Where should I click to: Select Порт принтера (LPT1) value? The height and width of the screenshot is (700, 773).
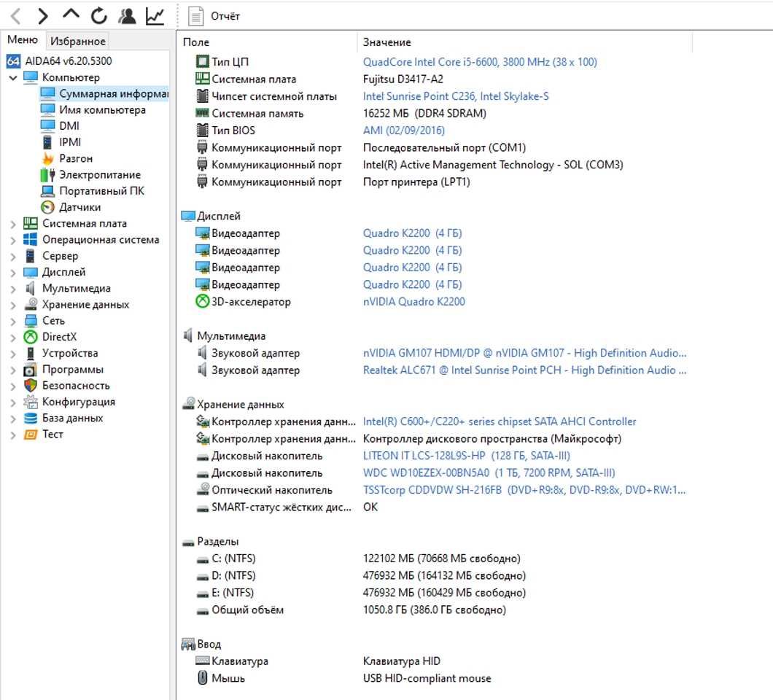(416, 182)
